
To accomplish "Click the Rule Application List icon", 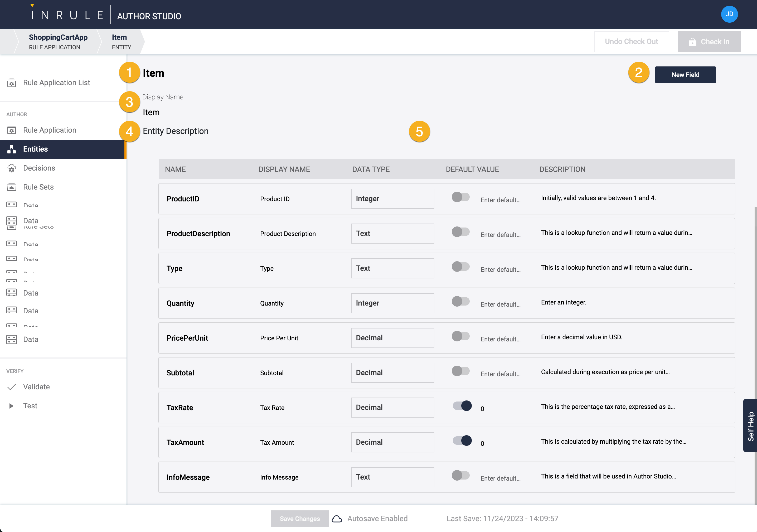I will [x=12, y=83].
